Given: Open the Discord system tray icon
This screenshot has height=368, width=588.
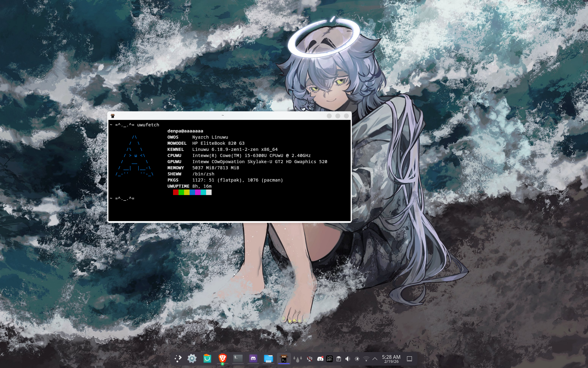Looking at the screenshot, I should [x=320, y=359].
